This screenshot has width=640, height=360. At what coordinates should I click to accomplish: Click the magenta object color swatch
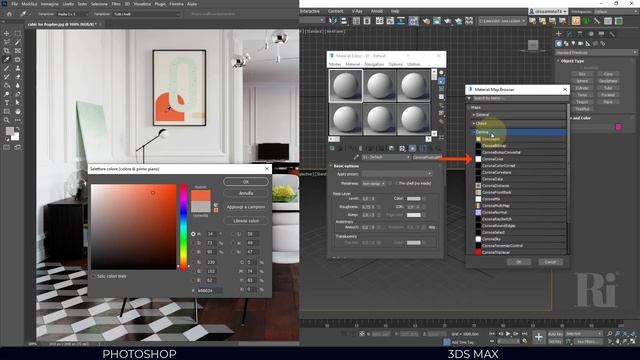[618, 127]
